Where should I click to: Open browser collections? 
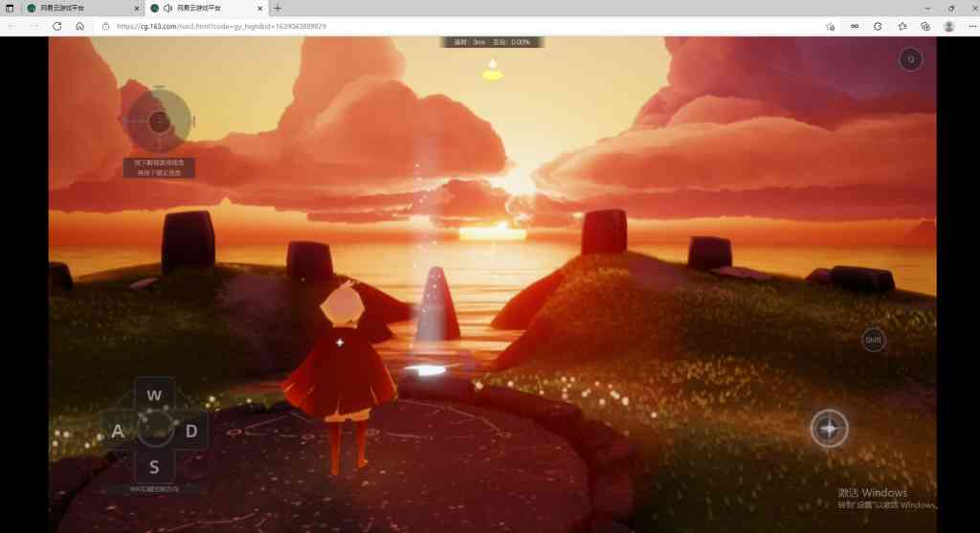pyautogui.click(x=925, y=26)
